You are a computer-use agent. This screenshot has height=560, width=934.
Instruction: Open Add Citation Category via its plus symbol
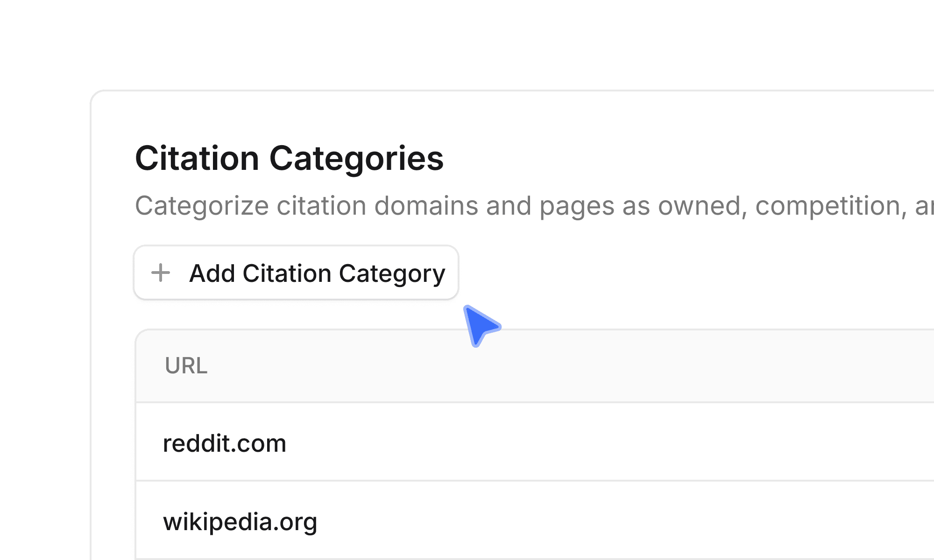point(161,273)
